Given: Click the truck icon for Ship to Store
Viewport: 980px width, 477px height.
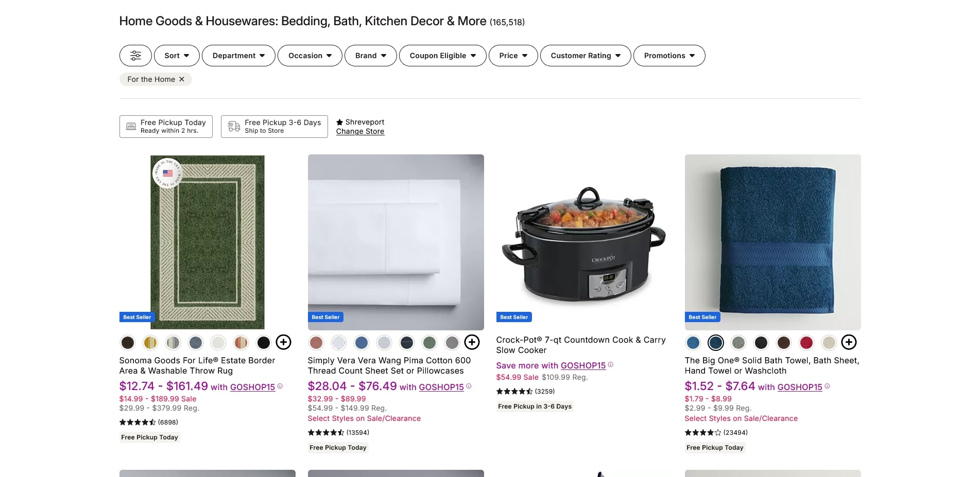Looking at the screenshot, I should click(x=234, y=126).
